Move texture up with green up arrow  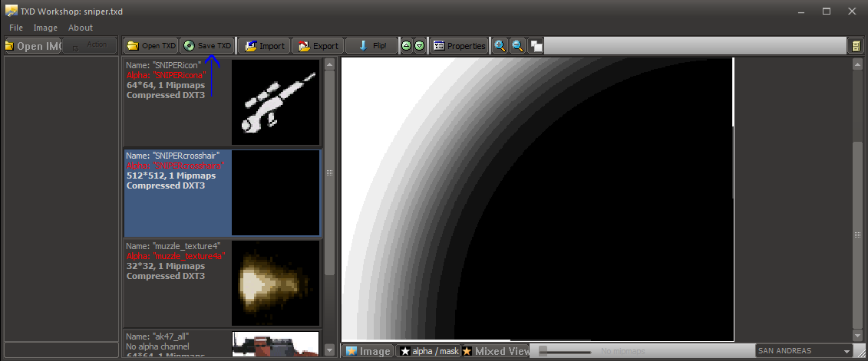click(406, 46)
